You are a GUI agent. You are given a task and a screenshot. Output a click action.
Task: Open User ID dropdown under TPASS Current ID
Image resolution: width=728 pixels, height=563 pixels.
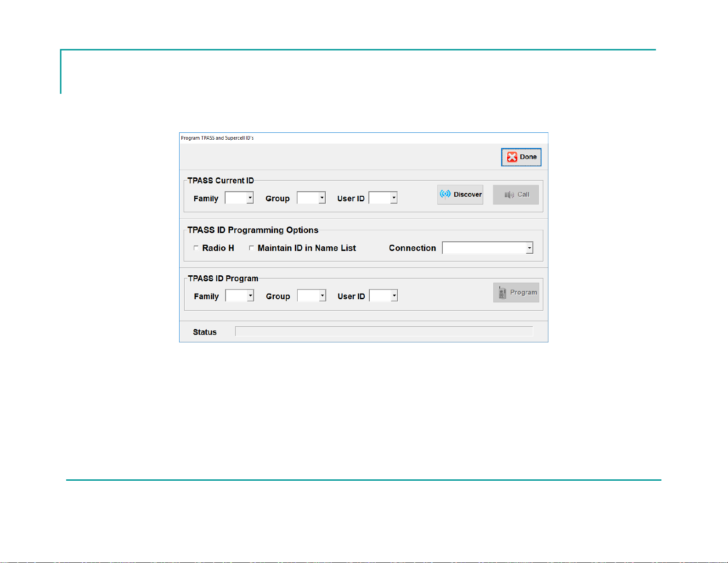point(394,198)
